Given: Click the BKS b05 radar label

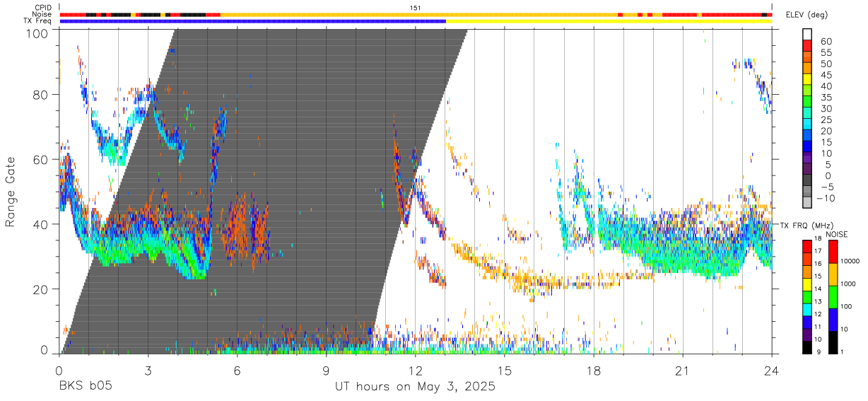Looking at the screenshot, I should point(85,387).
